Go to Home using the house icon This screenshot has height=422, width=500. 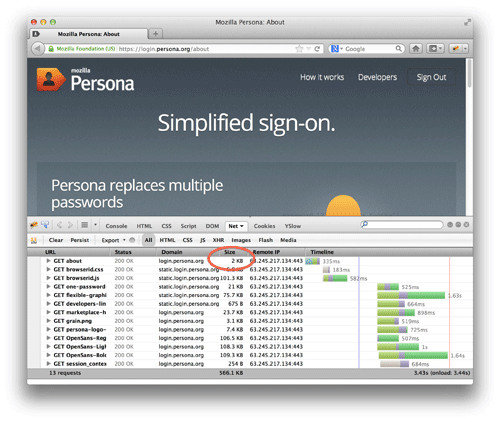(x=416, y=49)
